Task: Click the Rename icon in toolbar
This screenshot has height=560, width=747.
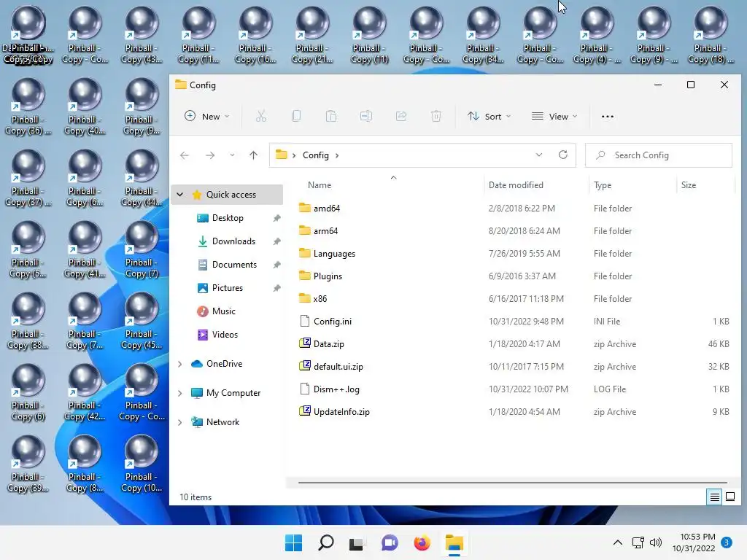Action: click(x=366, y=116)
